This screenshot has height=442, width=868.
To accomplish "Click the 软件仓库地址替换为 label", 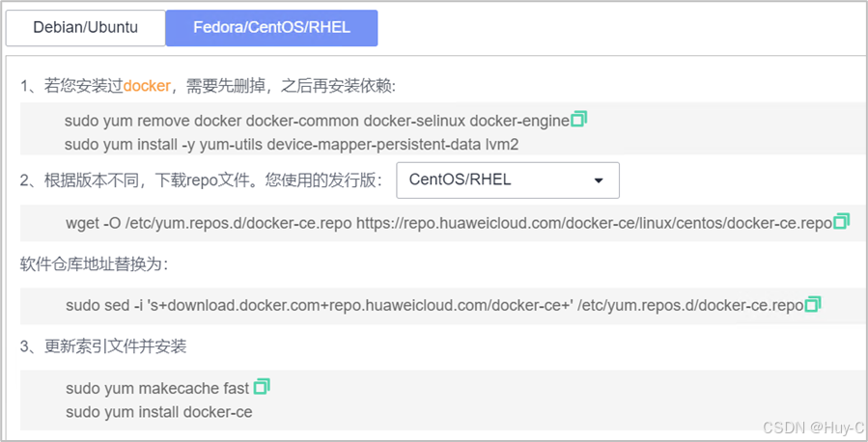I will point(94,264).
